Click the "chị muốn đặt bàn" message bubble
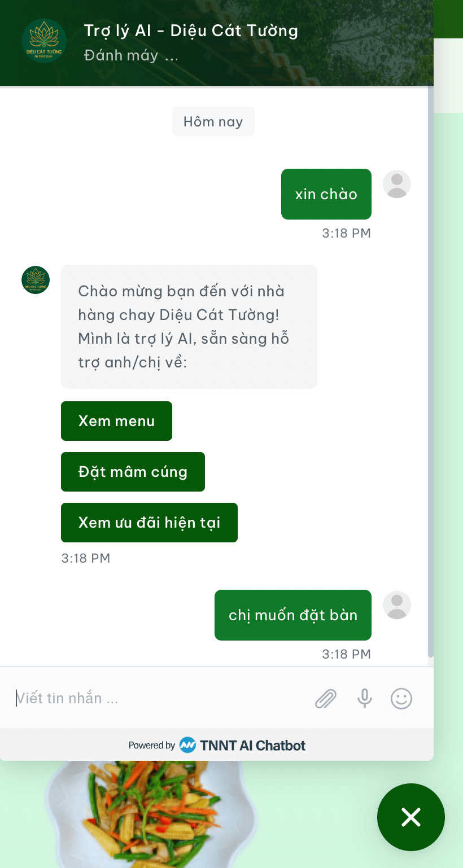 [x=292, y=615]
